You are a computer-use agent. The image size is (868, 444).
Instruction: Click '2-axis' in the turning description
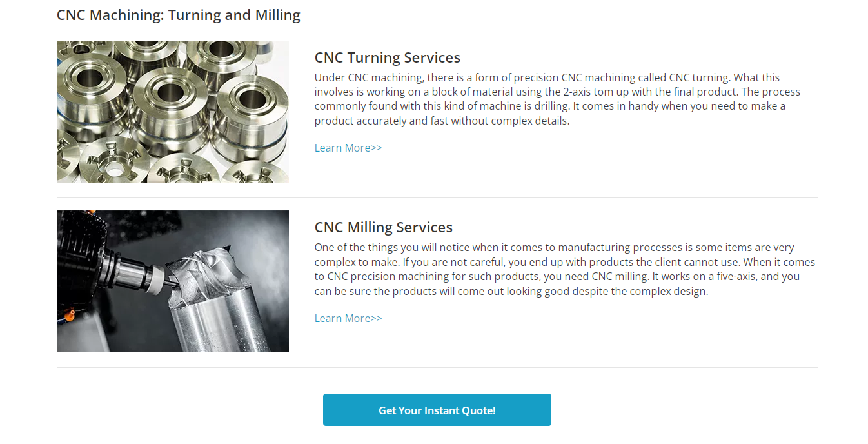tap(577, 92)
